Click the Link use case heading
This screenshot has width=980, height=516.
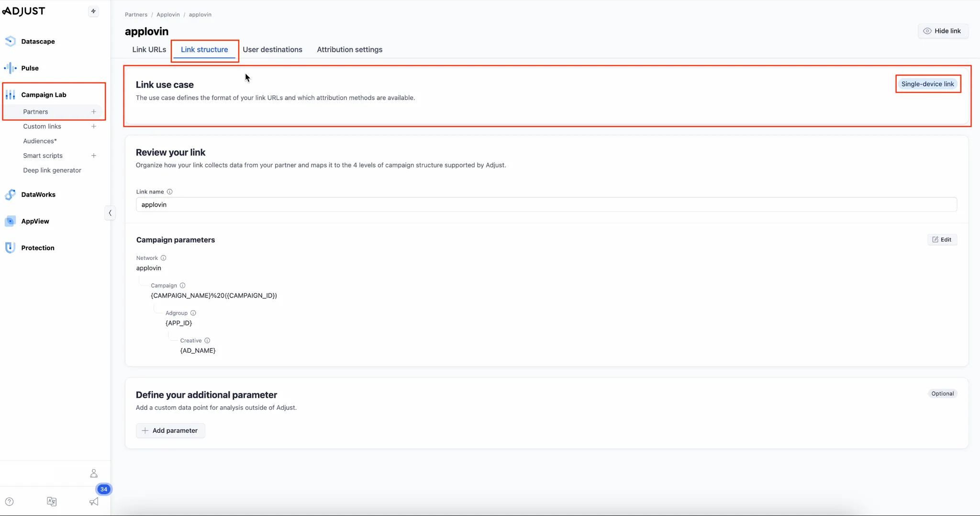[165, 85]
